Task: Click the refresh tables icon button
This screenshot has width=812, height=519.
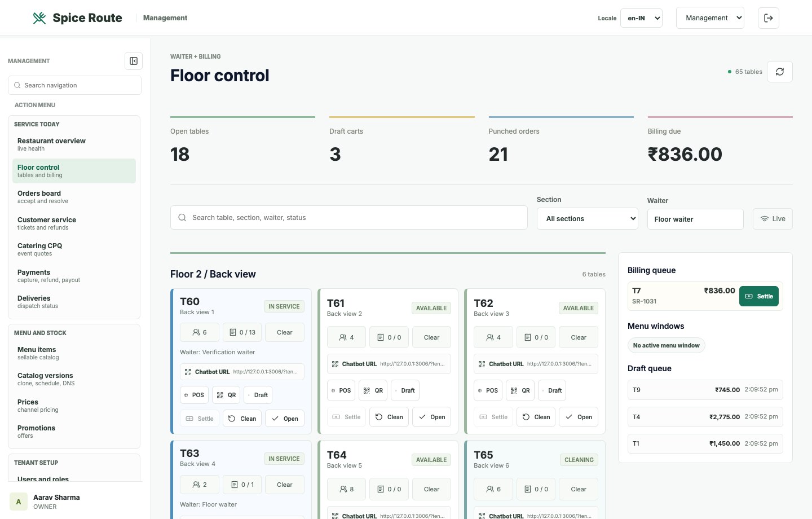Action: point(780,72)
